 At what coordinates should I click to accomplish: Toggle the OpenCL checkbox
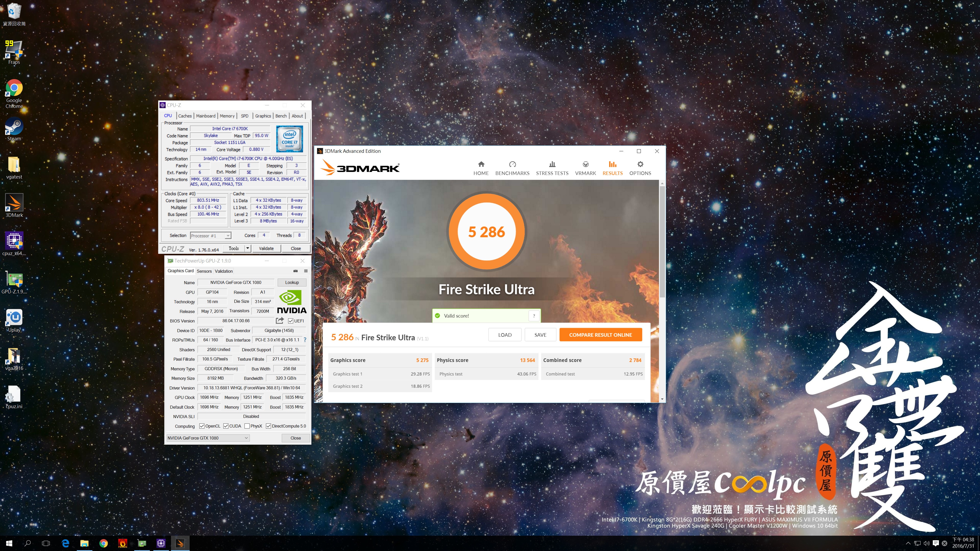point(202,426)
